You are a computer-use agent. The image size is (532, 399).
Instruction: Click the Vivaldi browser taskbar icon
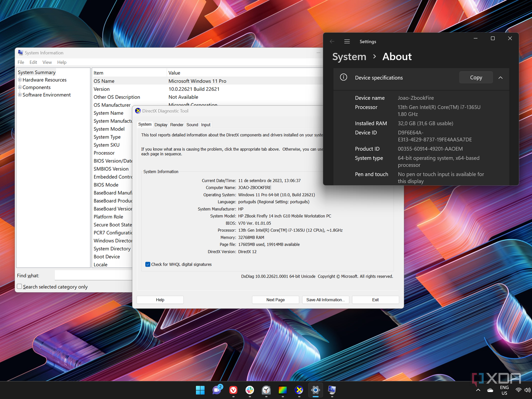[233, 390]
